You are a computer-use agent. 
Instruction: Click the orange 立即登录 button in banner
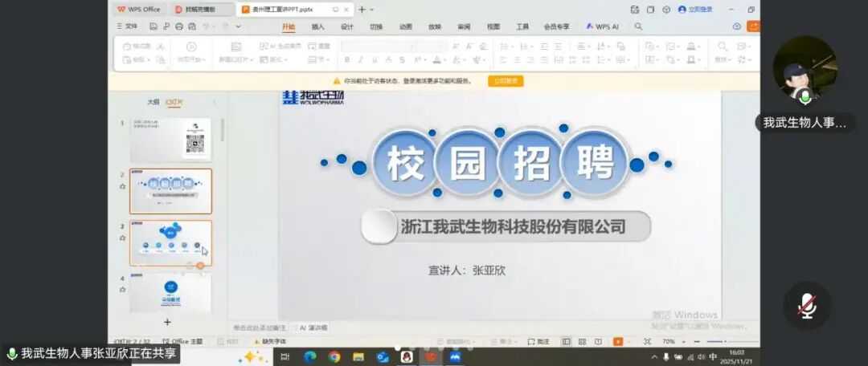click(x=506, y=81)
